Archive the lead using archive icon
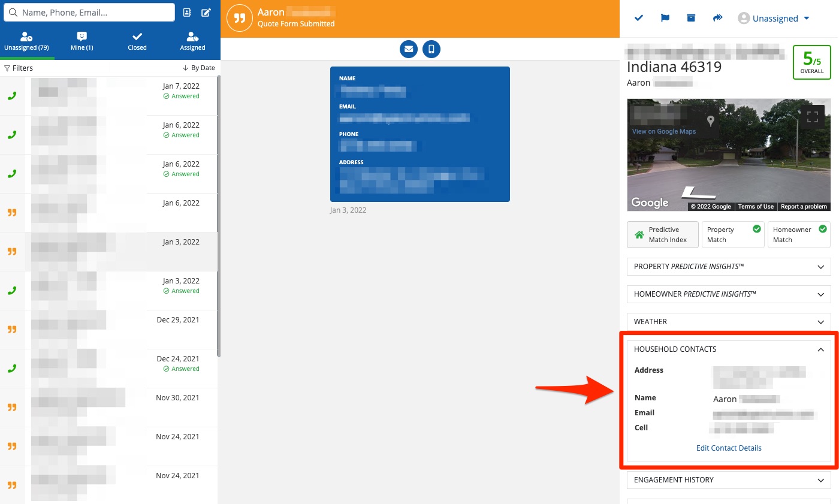Screen dimensions: 839x504 click(691, 19)
